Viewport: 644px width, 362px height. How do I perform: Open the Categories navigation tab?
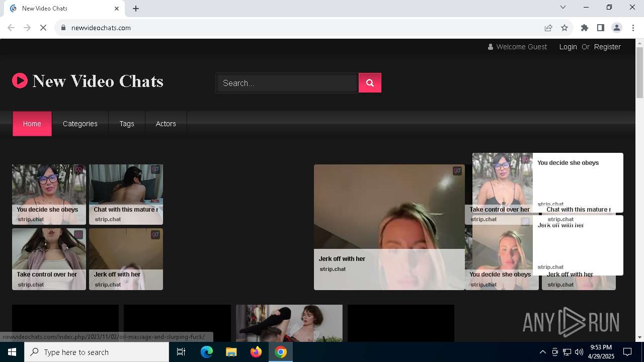coord(80,124)
